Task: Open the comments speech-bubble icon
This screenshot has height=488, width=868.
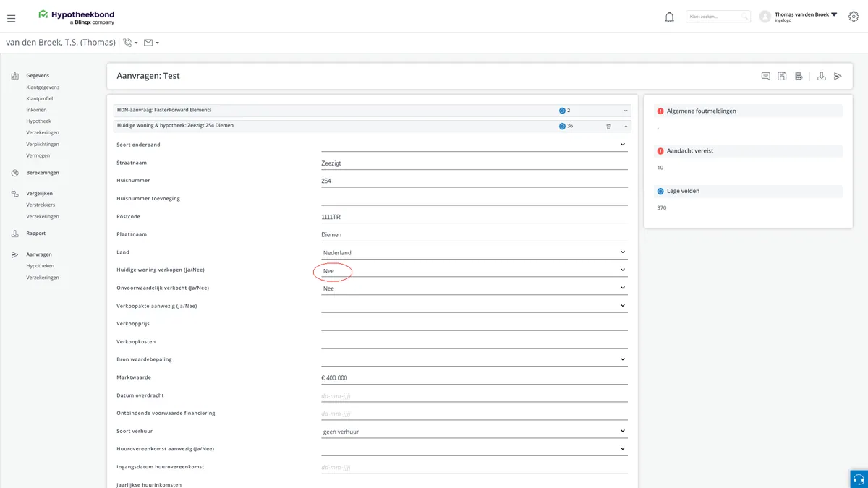Action: (x=765, y=76)
